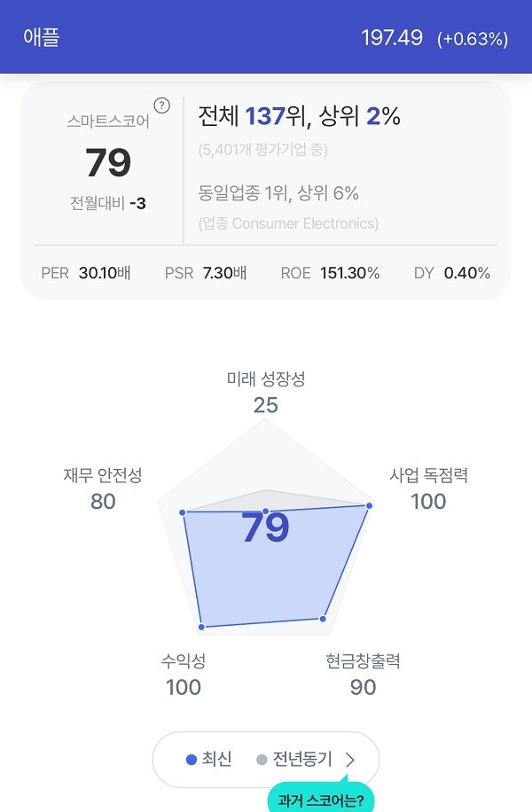This screenshot has height=812, width=532.
Task: Tap the center 79 score in radar chart
Action: click(x=265, y=528)
